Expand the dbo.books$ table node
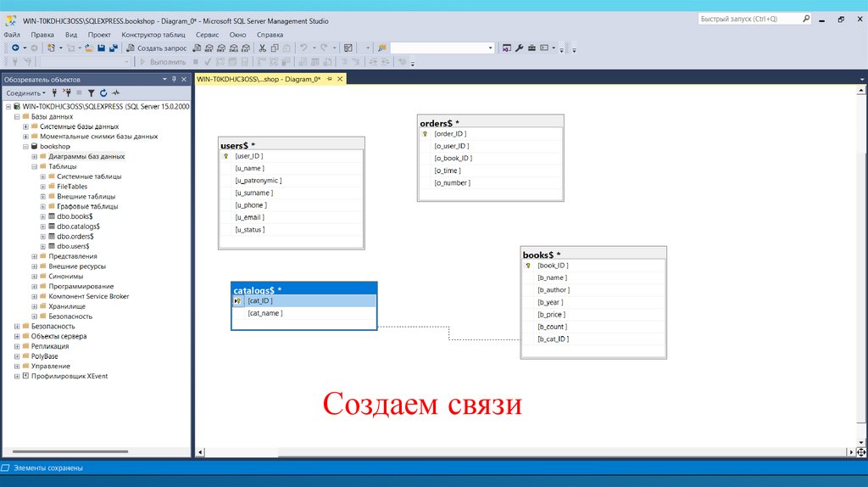The width and height of the screenshot is (868, 487). click(43, 216)
